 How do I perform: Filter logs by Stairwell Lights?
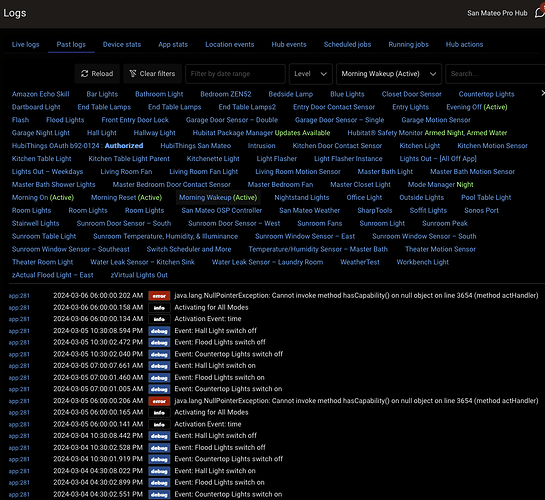point(35,223)
